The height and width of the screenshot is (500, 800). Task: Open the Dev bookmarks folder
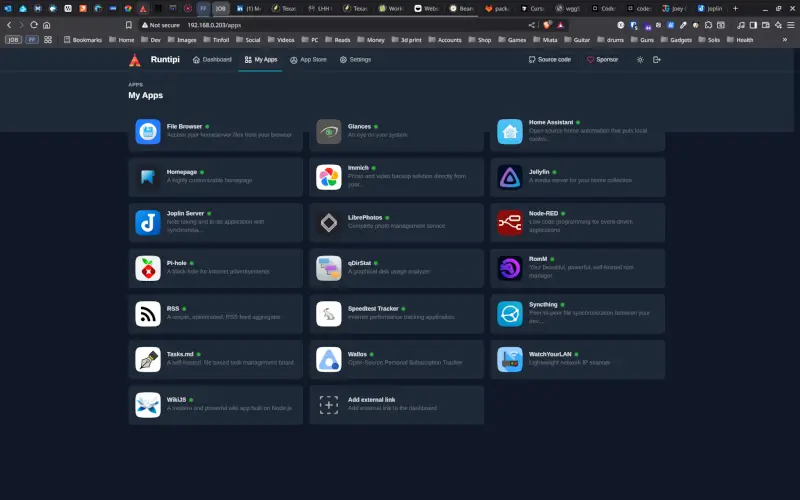(151, 40)
